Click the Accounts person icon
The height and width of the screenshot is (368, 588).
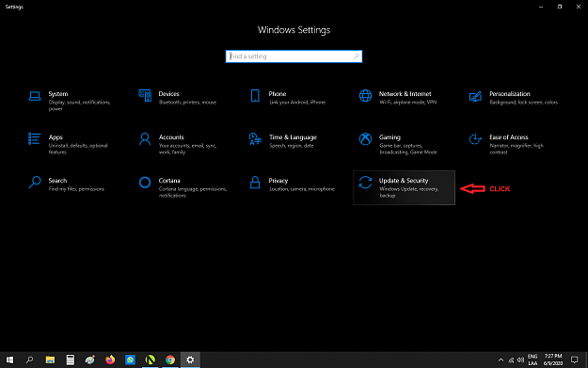145,138
